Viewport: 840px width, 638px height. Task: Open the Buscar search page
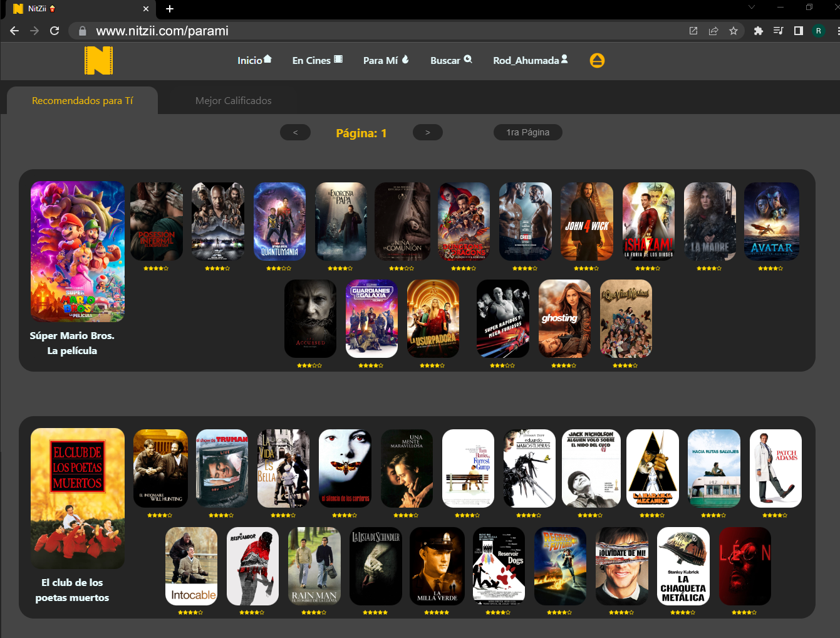click(451, 60)
